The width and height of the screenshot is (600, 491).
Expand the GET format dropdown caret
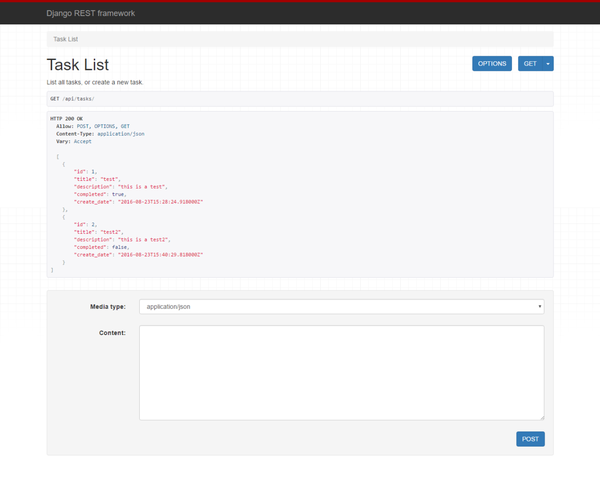[x=548, y=64]
